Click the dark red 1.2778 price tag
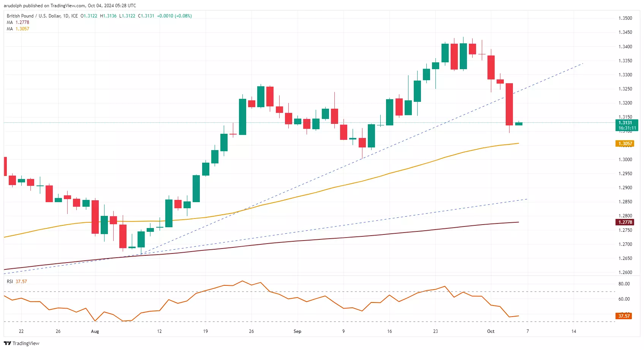This screenshot has width=644, height=350. (625, 222)
